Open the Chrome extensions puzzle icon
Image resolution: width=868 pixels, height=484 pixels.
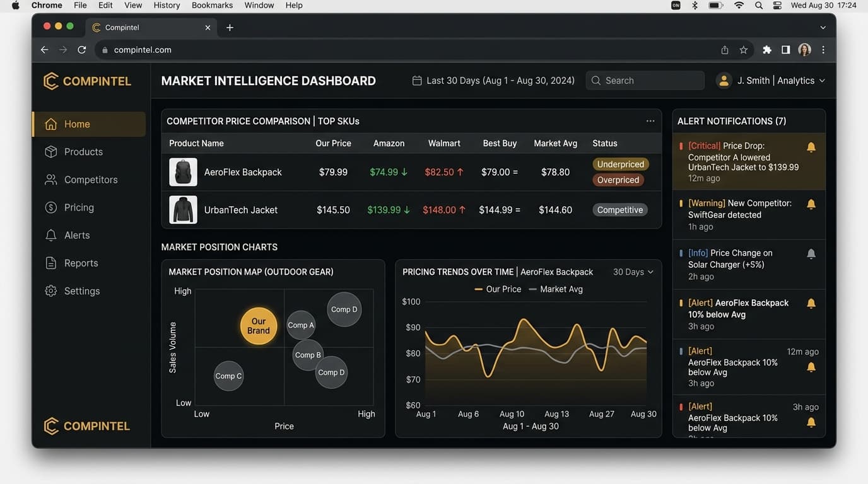pyautogui.click(x=767, y=50)
